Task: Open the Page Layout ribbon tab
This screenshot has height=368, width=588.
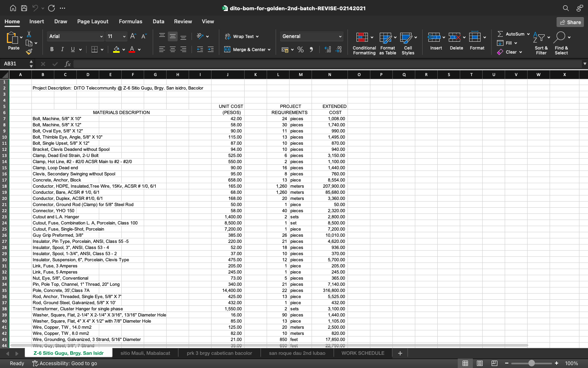Action: [93, 21]
